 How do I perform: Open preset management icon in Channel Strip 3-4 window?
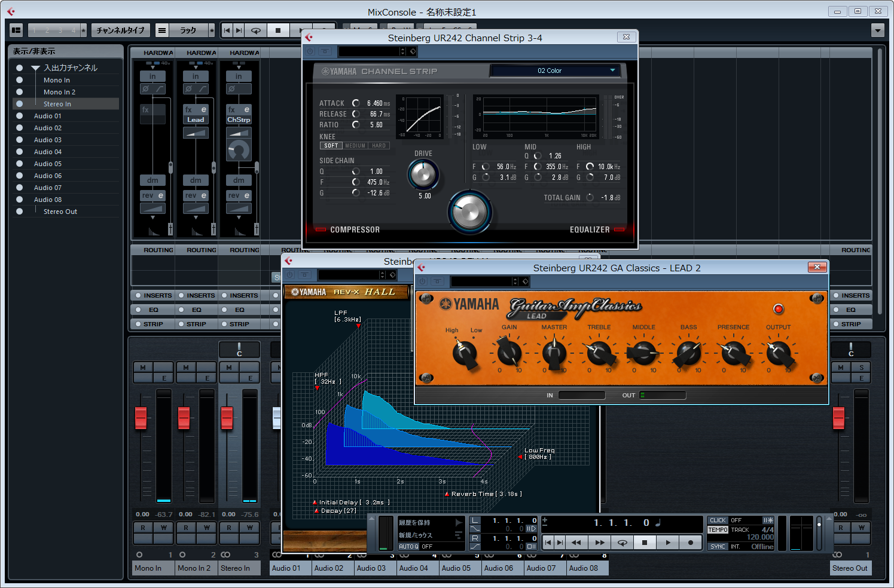coord(413,51)
